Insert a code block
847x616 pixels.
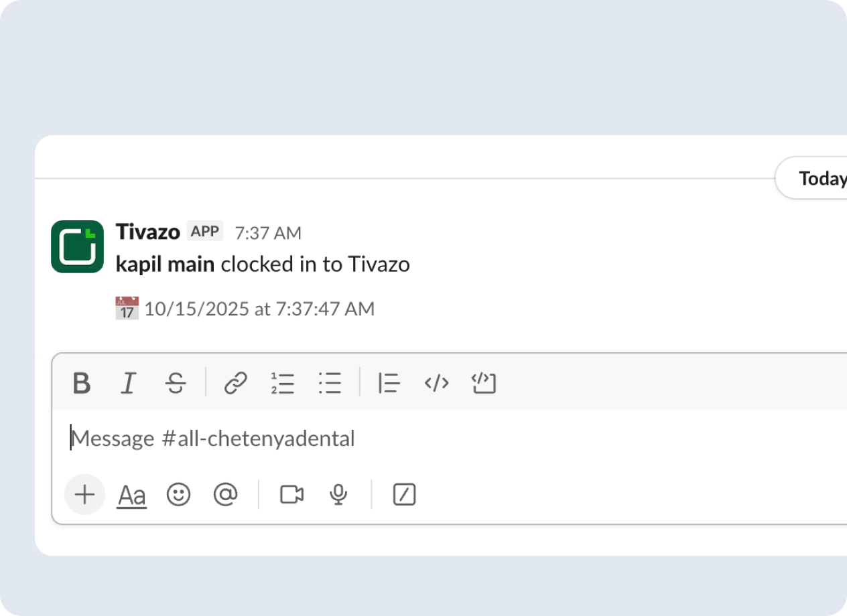483,384
